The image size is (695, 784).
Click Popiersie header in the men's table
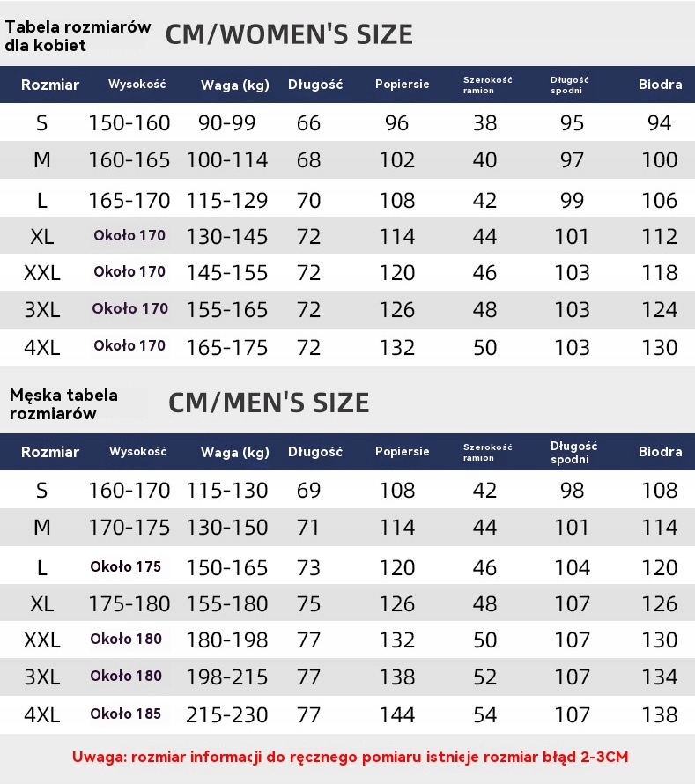[x=402, y=452]
